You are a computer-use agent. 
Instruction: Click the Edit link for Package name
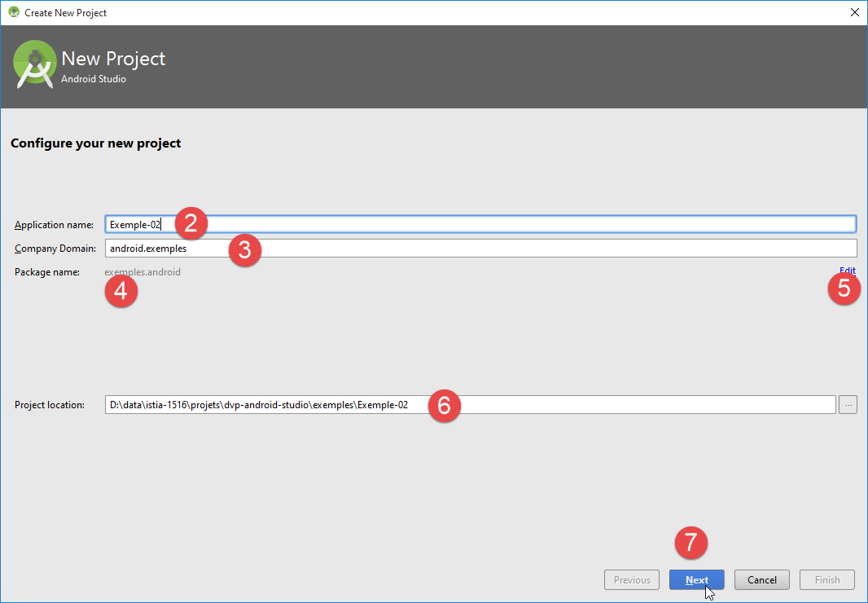847,271
